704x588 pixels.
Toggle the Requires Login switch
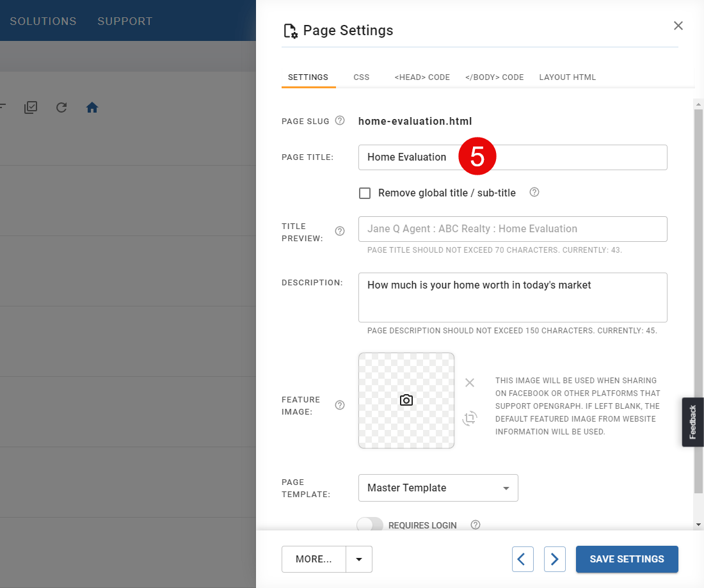click(369, 525)
